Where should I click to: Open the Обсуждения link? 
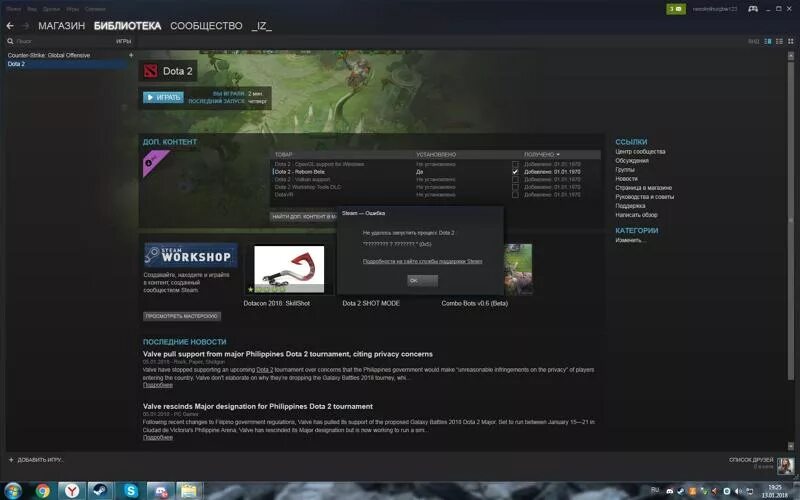click(632, 161)
